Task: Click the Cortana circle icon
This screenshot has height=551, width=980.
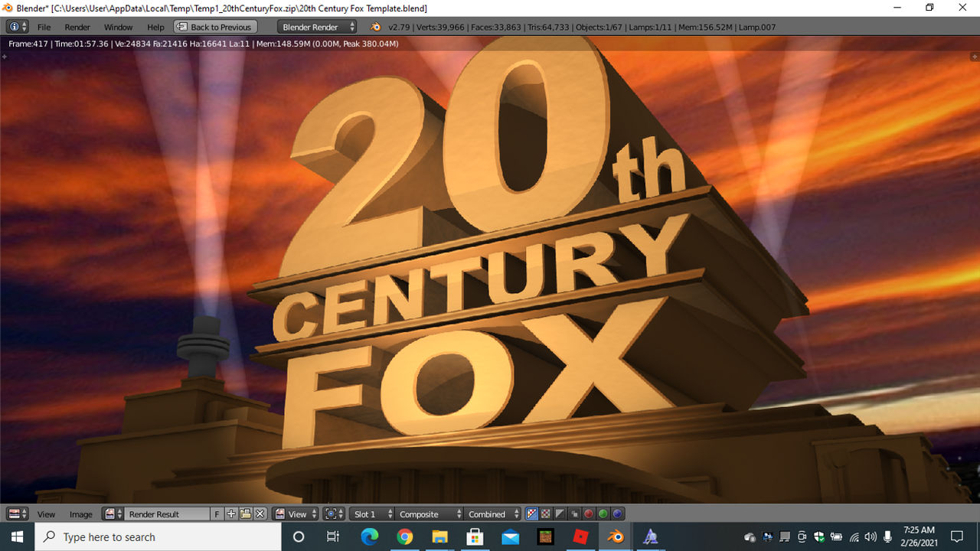Action: point(299,536)
